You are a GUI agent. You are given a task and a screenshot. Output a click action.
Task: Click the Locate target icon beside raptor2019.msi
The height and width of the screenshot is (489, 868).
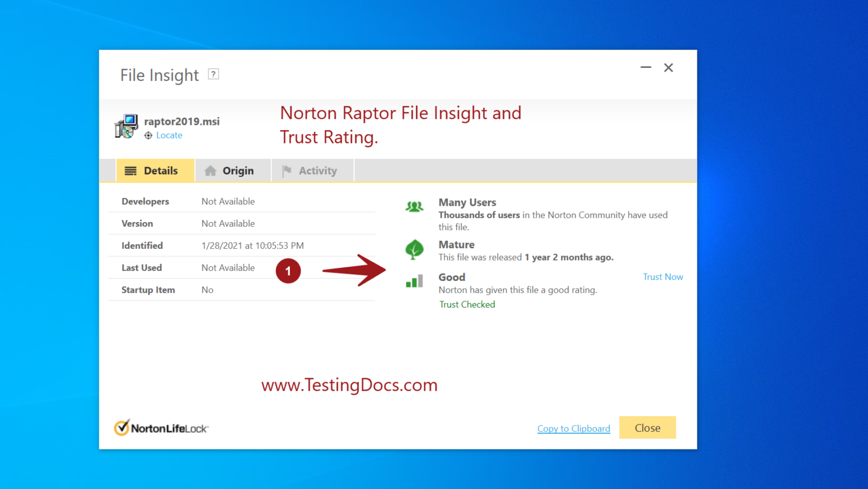point(147,135)
